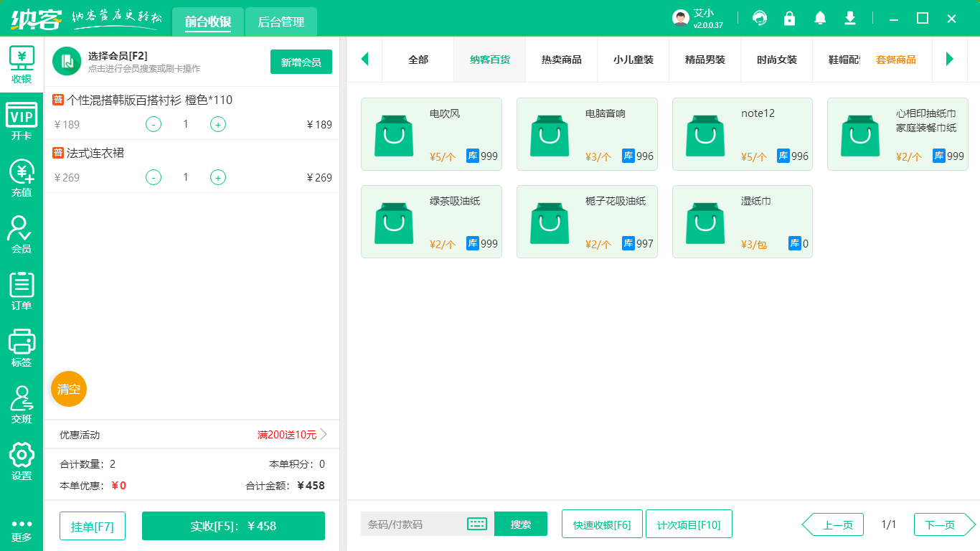
Task: Click the lock screen icon
Action: tap(790, 18)
